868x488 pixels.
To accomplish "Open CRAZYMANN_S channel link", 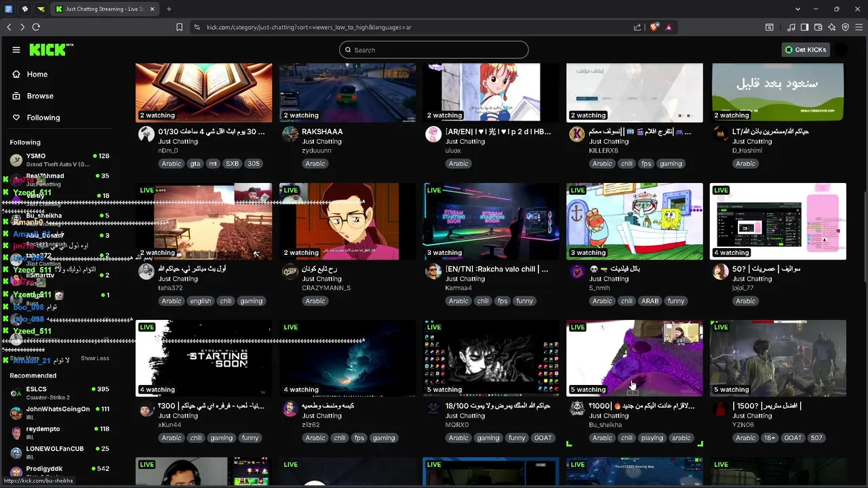I will (x=326, y=288).
